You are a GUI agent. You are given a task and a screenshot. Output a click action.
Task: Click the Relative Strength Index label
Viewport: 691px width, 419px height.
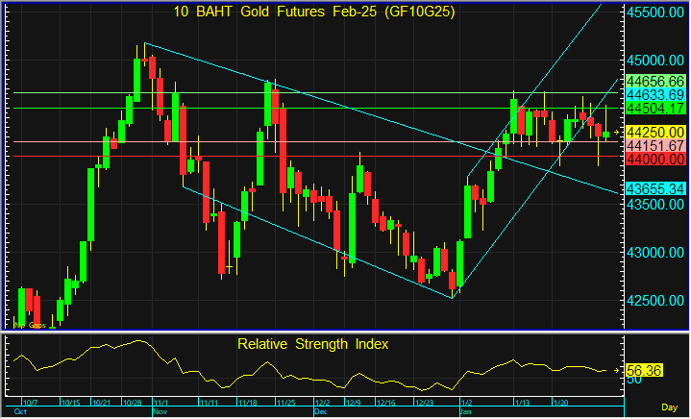click(313, 344)
